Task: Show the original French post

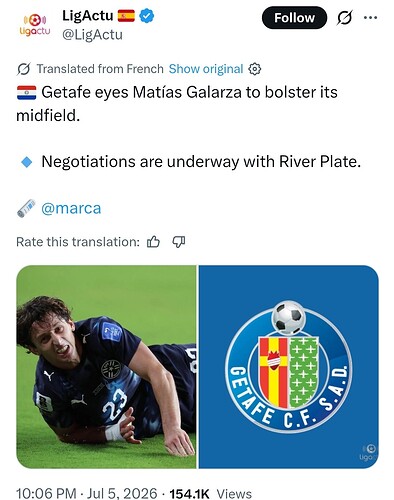Action: [x=206, y=69]
